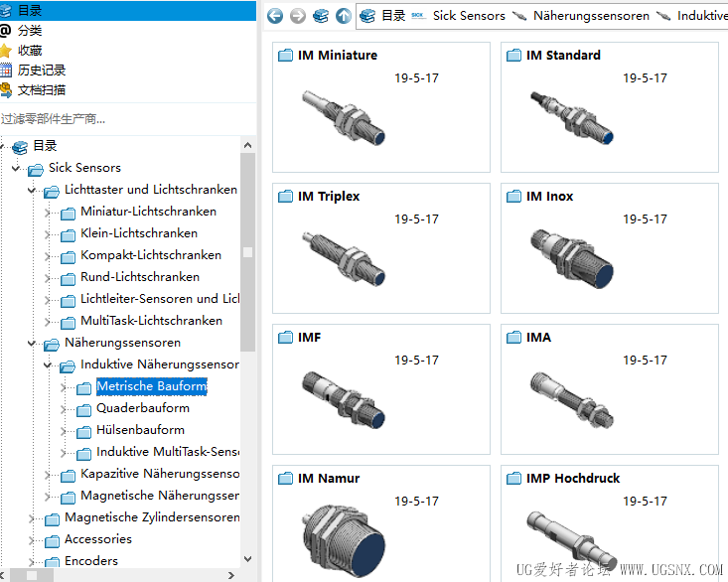Click Sick Sensors in breadcrumb path
This screenshot has width=728, height=582.
pyautogui.click(x=469, y=16)
